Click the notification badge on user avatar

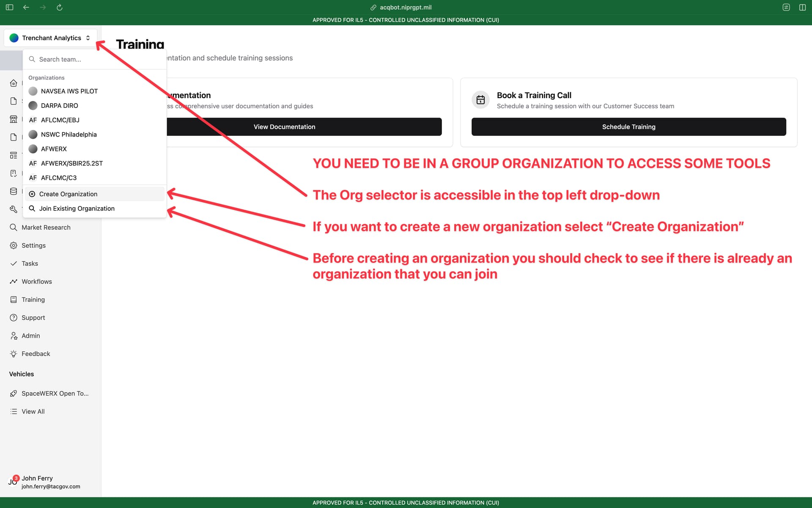[16, 478]
